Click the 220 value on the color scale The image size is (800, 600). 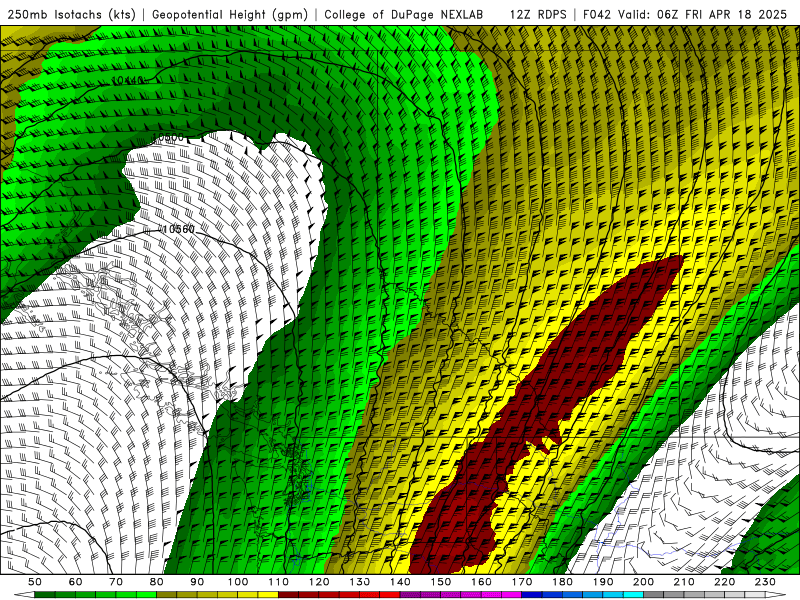[x=725, y=582]
